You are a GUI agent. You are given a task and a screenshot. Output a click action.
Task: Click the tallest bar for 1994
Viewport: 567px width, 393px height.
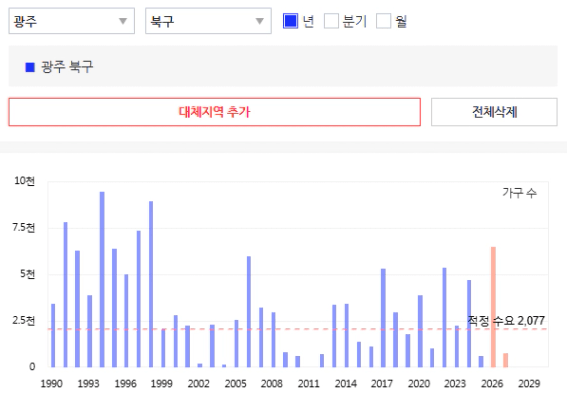tap(102, 279)
